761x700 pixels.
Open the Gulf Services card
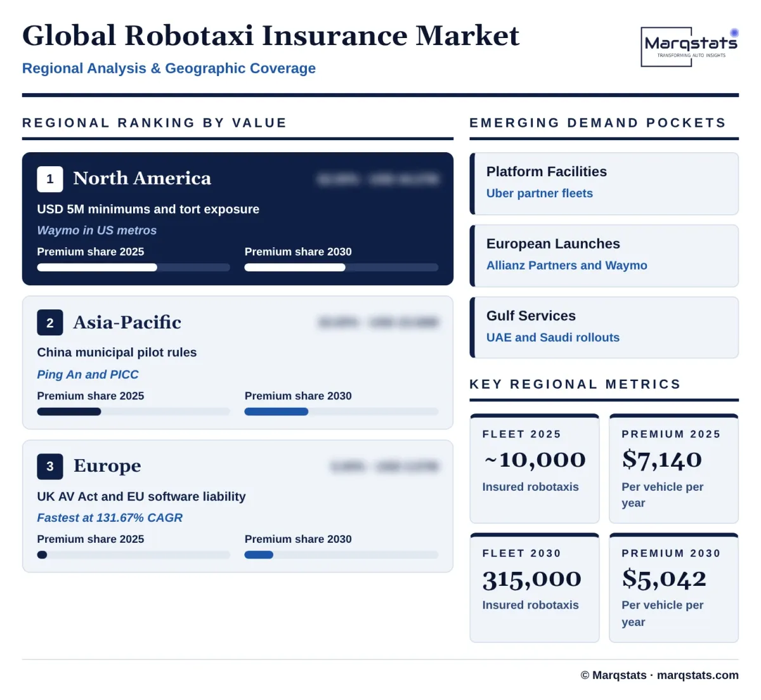[x=604, y=327]
